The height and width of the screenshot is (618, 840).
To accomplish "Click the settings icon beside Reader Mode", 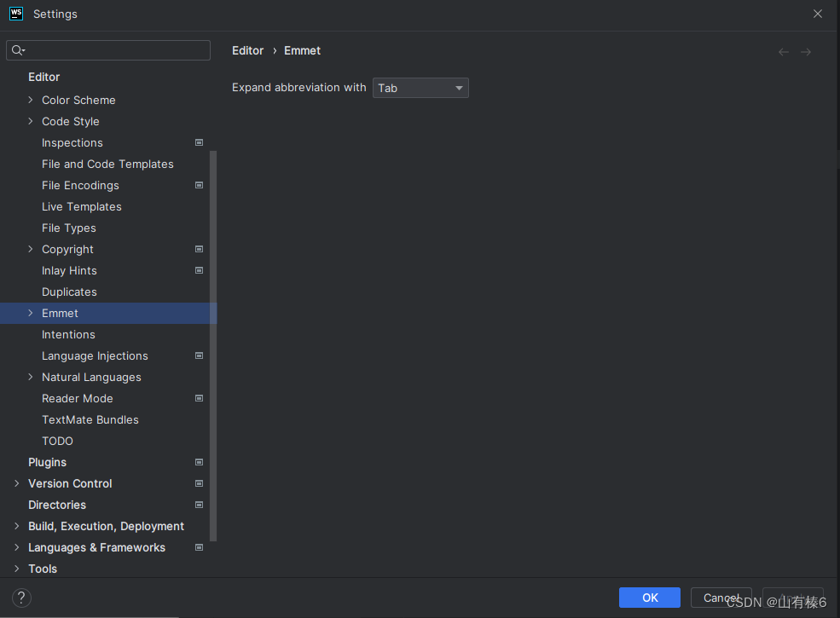I will coord(198,398).
